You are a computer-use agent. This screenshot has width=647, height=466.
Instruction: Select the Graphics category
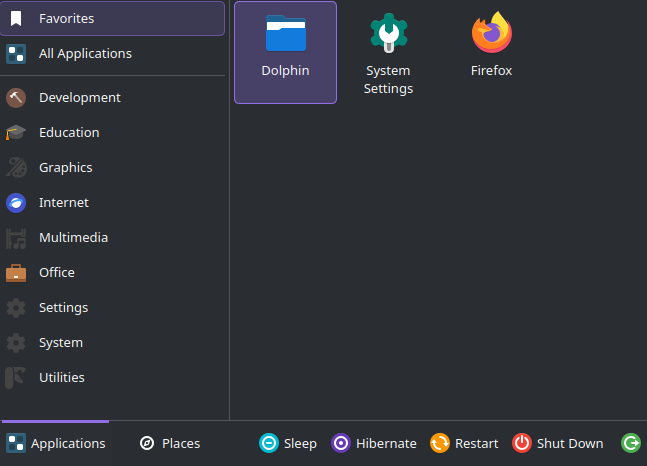coord(113,167)
